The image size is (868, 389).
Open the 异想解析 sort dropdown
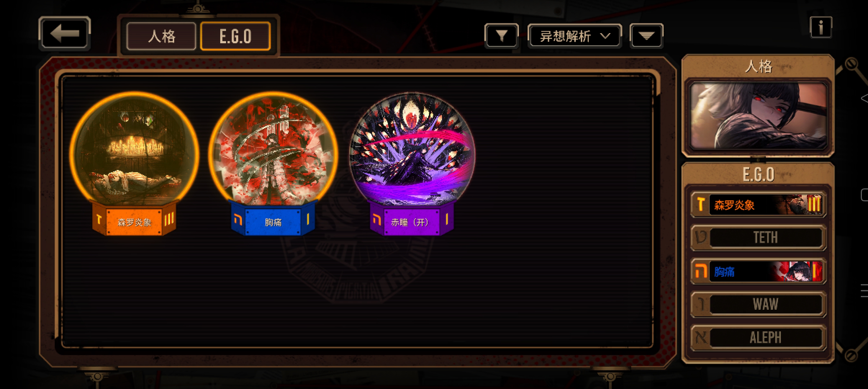[x=575, y=36]
